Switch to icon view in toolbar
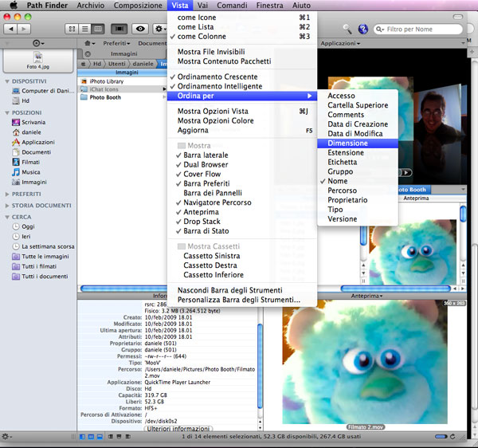This screenshot has width=478, height=448. pyautogui.click(x=72, y=29)
